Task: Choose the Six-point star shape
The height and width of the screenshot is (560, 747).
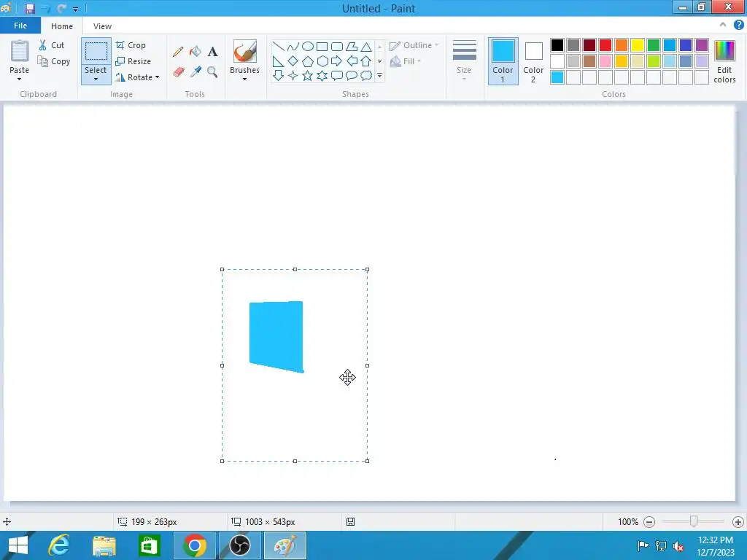Action: pyautogui.click(x=322, y=75)
